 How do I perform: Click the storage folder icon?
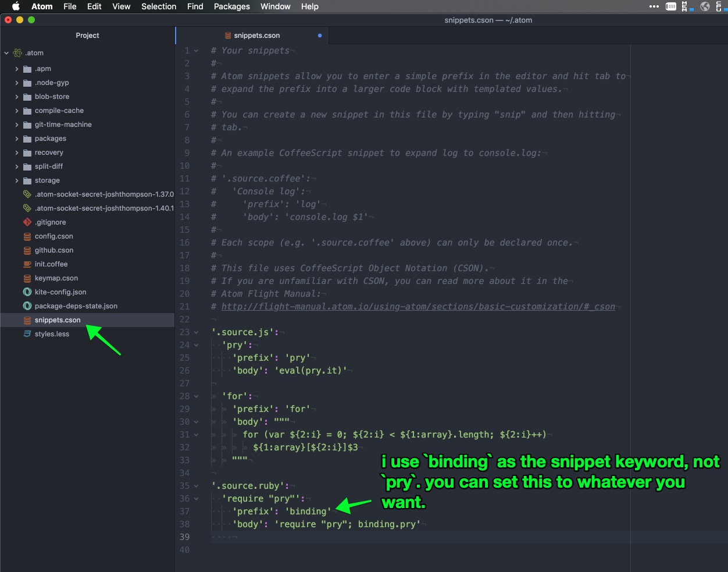27,180
